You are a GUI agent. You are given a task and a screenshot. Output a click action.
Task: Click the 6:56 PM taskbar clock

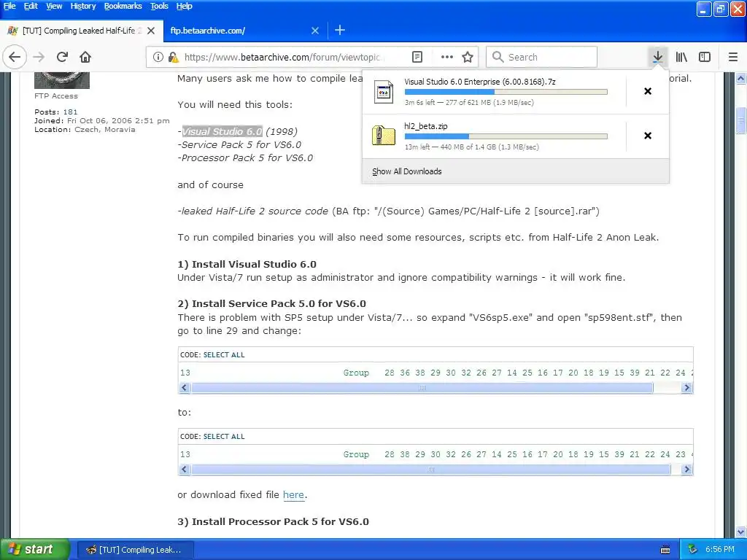point(720,550)
